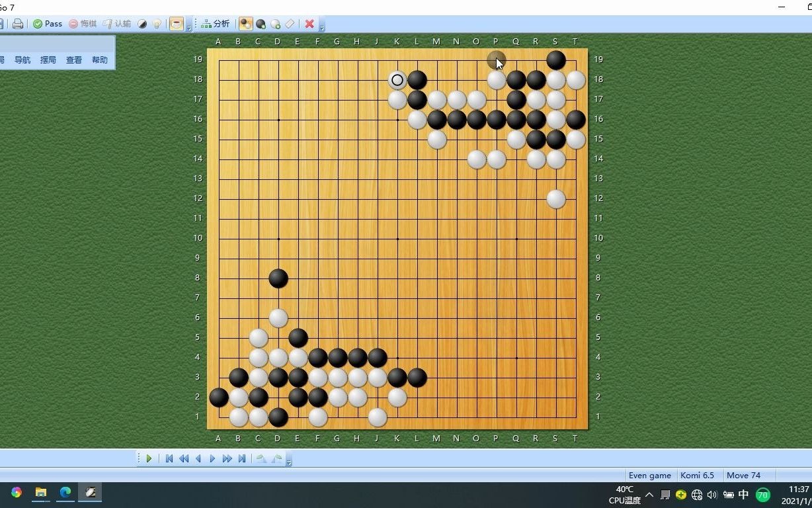Rewind several moves back

point(184,458)
